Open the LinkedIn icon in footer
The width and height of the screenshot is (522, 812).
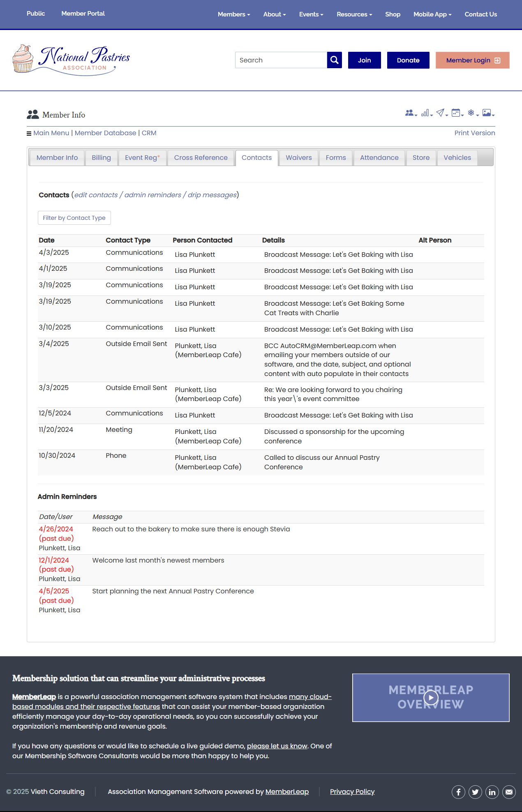[x=492, y=792]
